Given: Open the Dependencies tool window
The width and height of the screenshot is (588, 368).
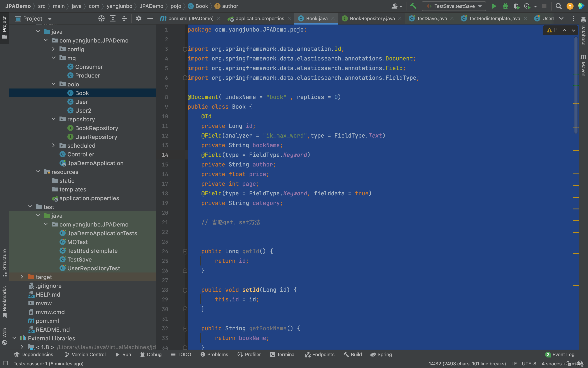Looking at the screenshot, I should coord(33,354).
